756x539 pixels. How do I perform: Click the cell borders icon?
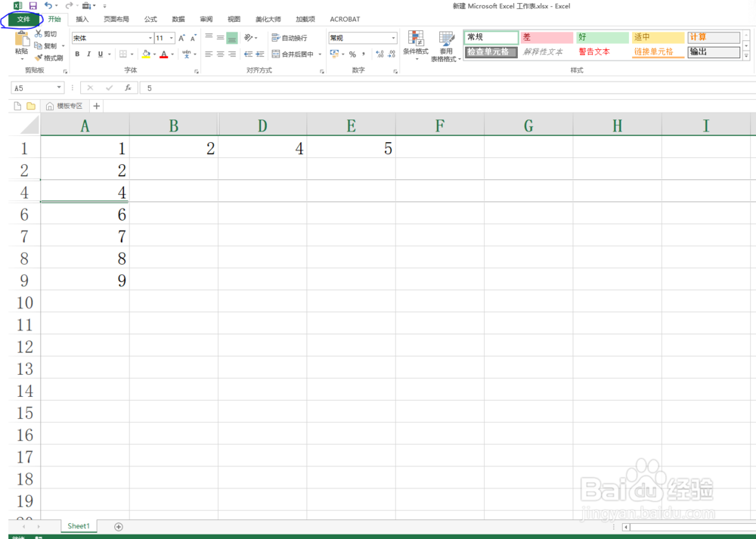(x=123, y=54)
